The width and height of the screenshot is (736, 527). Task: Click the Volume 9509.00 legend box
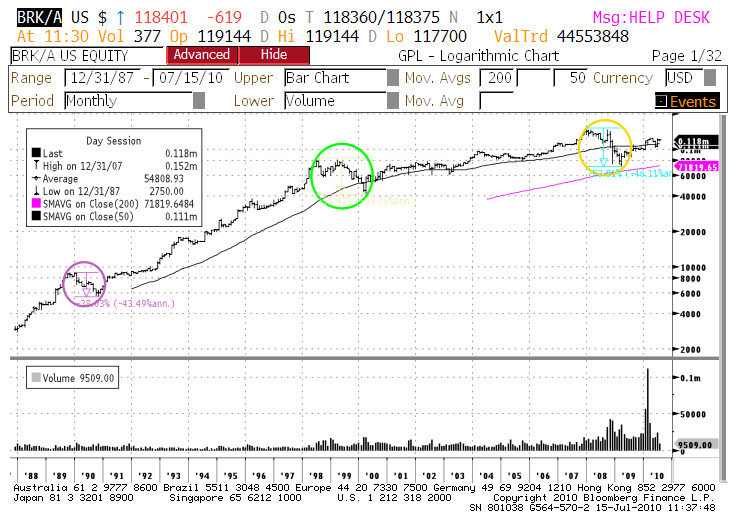(72, 377)
